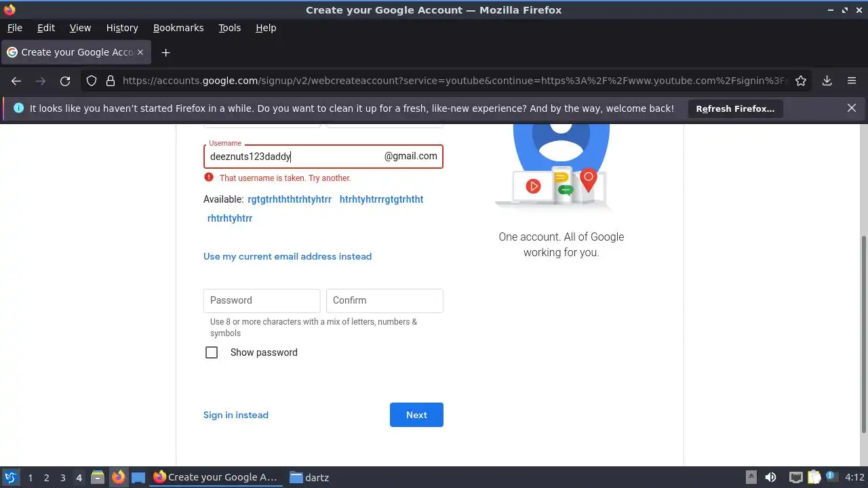The width and height of the screenshot is (868, 488).
Task: Switch to virtual desktop 2
Action: (x=46, y=477)
